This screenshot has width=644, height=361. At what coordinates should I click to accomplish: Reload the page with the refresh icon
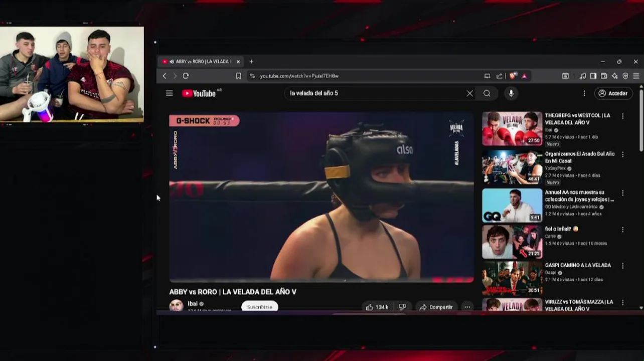[x=186, y=76]
